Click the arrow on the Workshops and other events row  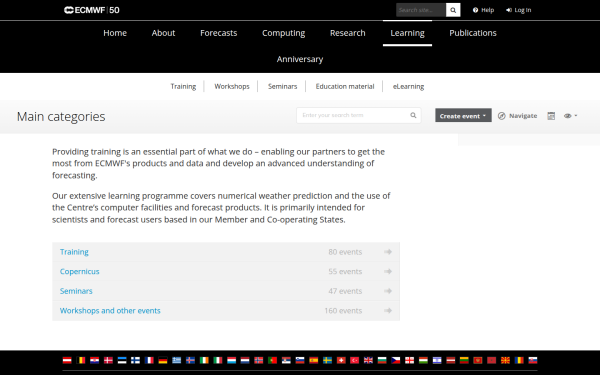click(388, 310)
